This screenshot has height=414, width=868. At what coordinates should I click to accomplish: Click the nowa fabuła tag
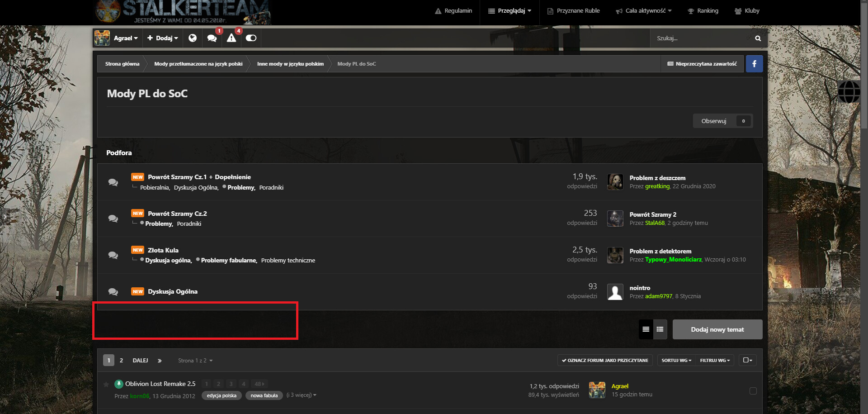pos(264,395)
